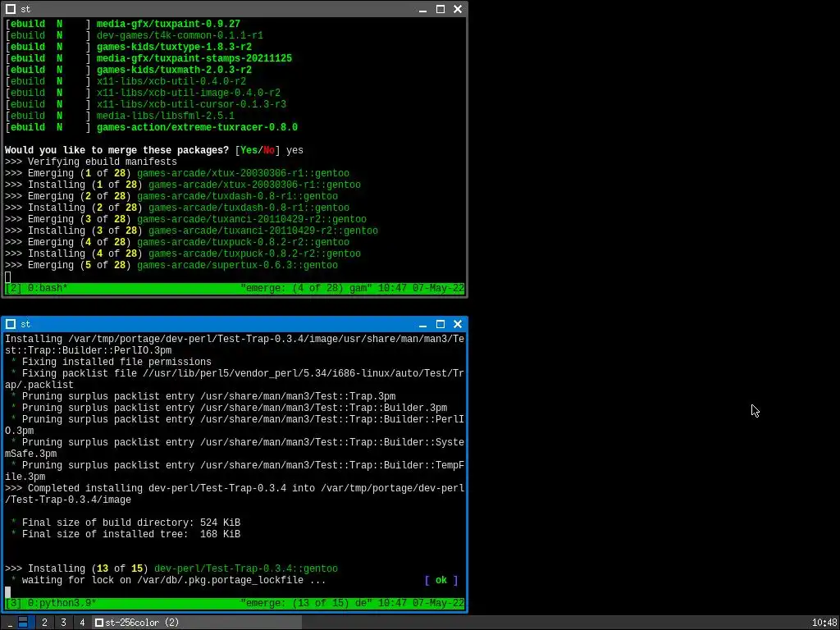Click the red 'No' in merge prompt
This screenshot has width=840, height=630.
(x=269, y=151)
